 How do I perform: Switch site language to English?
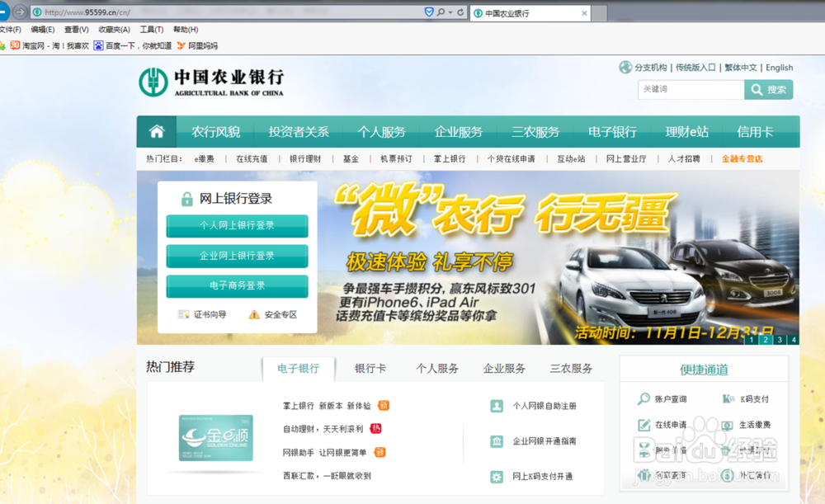pyautogui.click(x=780, y=68)
